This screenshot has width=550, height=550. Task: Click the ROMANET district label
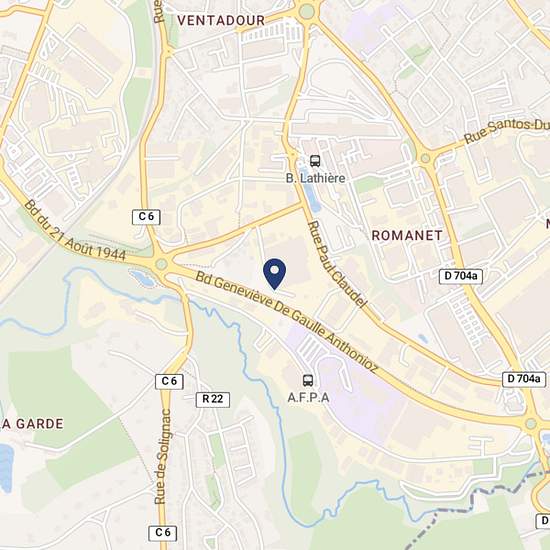[407, 235]
